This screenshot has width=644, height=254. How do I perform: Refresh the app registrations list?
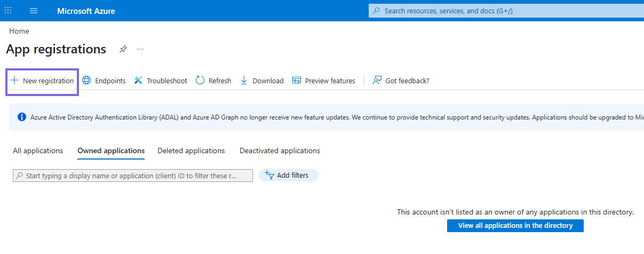pyautogui.click(x=213, y=81)
